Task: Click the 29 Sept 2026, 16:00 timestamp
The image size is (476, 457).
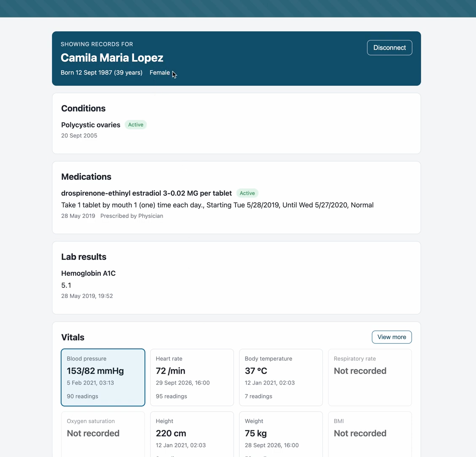Action: pos(183,383)
